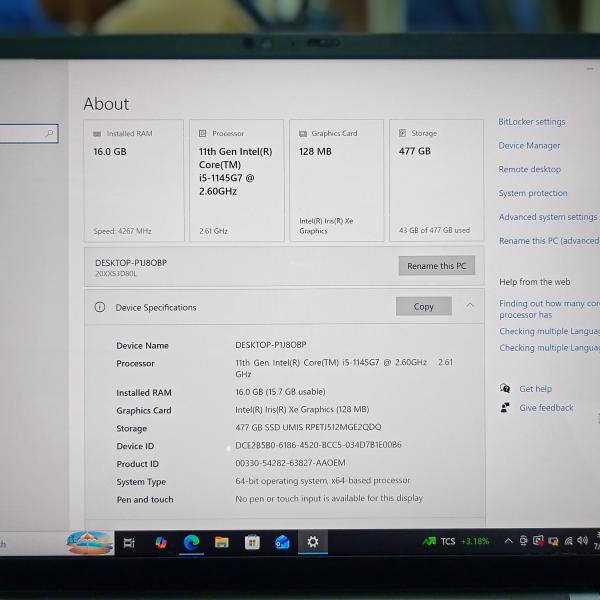Click the 128 MB graphics value
The width and height of the screenshot is (600, 600).
click(x=315, y=152)
